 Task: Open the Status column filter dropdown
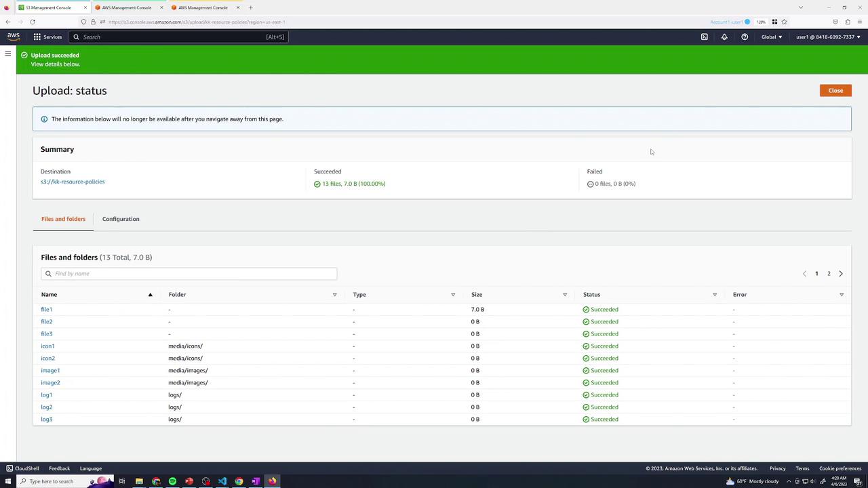715,295
